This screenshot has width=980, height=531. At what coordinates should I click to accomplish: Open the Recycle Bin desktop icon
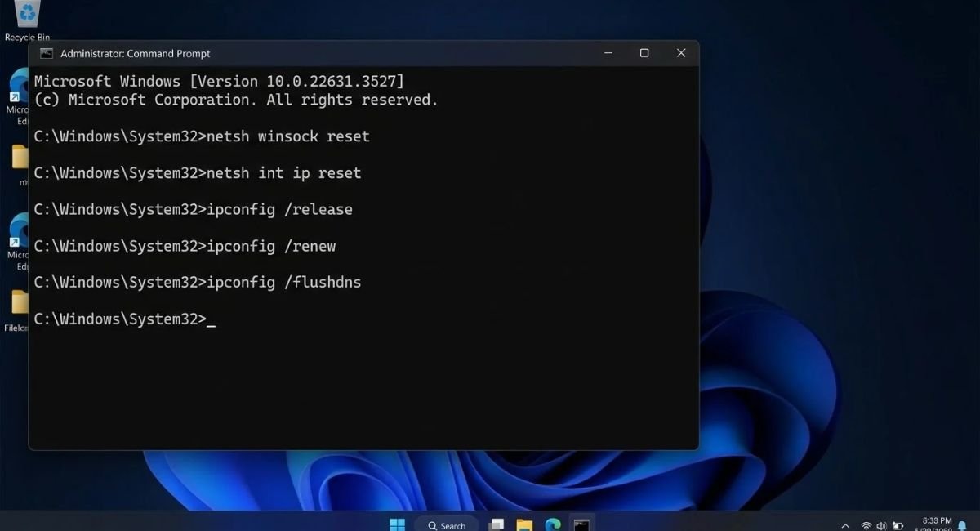tap(26, 21)
